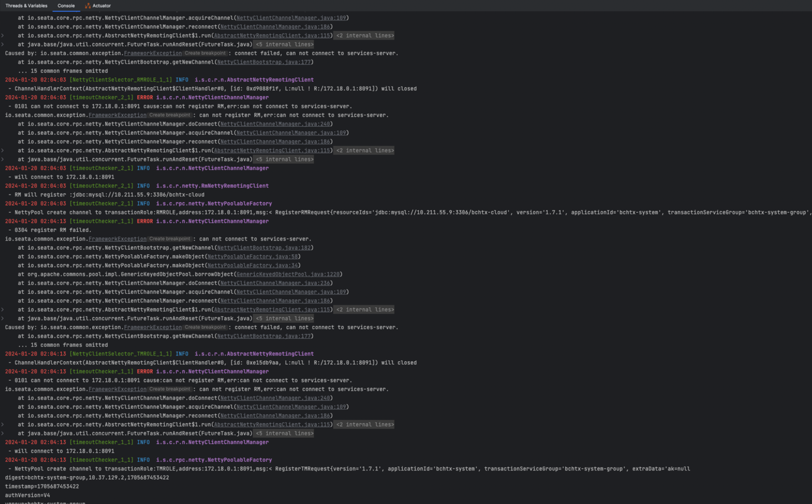The image size is (812, 504).
Task: Click the Actuator tab icon
Action: [88, 6]
